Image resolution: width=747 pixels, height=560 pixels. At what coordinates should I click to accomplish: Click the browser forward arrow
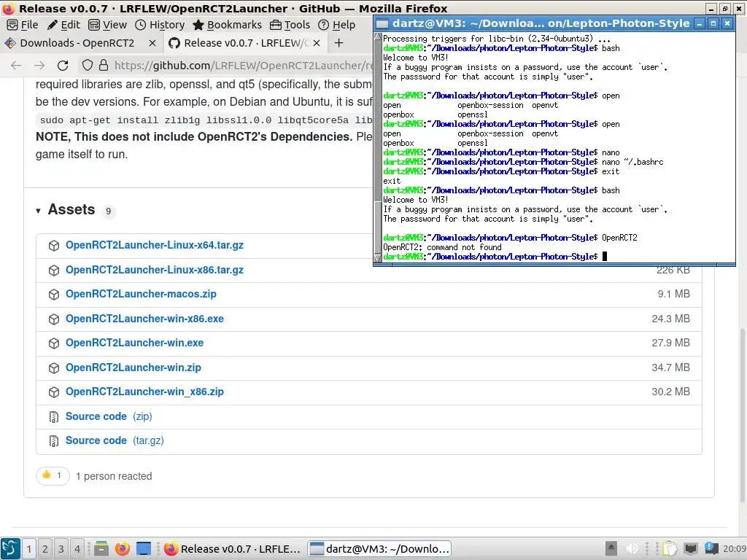click(39, 66)
